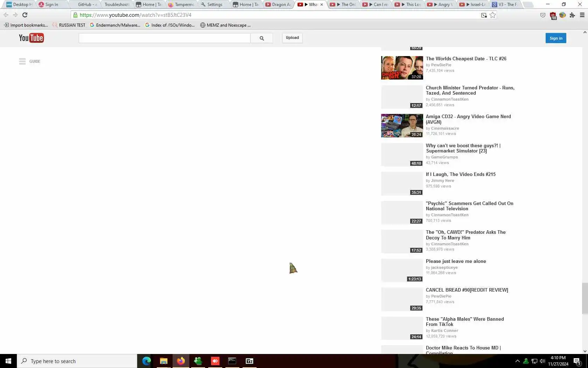
Task: Click the Sign in button
Action: pos(556,38)
